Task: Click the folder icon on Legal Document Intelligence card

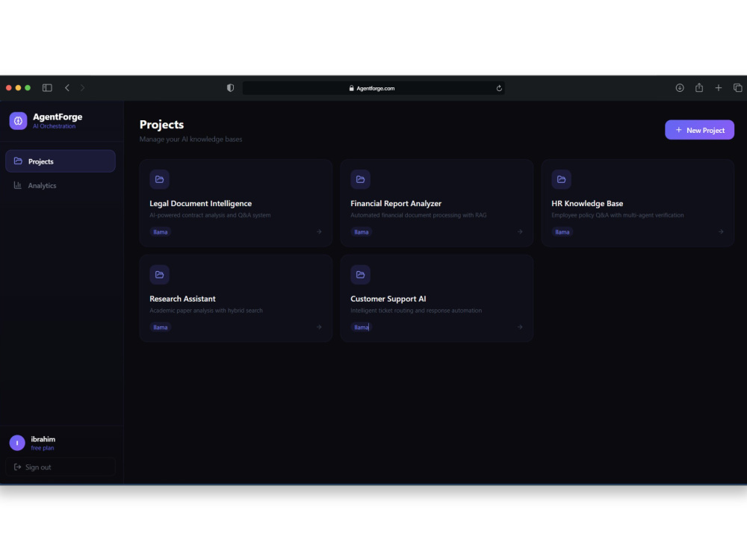Action: (160, 179)
